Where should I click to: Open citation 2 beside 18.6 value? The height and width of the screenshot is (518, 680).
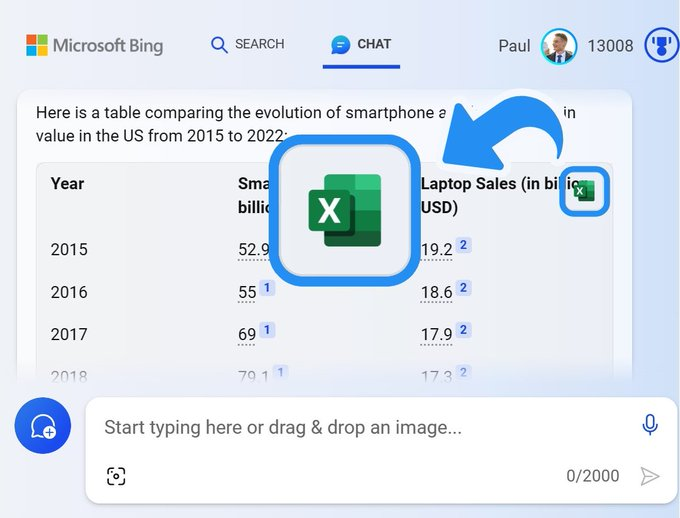[x=464, y=288]
